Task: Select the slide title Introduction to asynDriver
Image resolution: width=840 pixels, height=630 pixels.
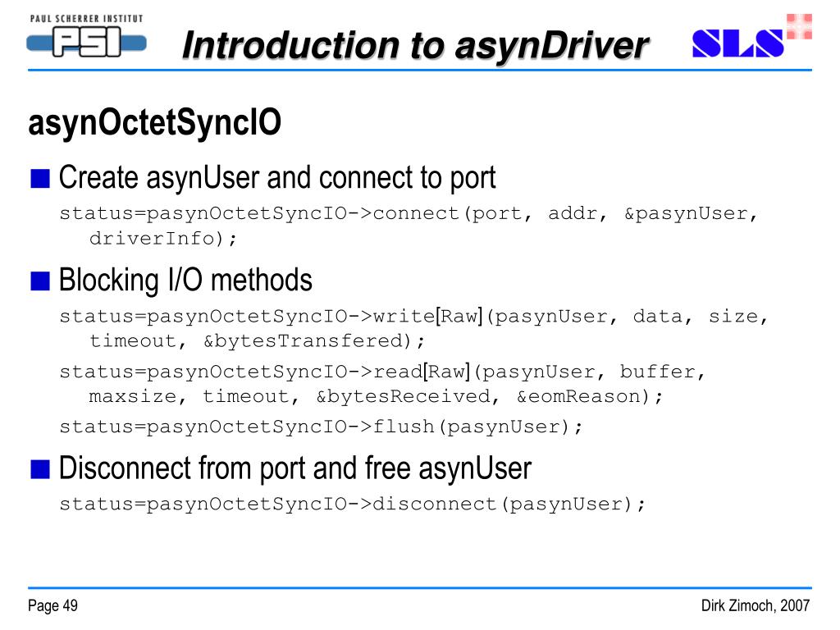Action: pos(415,45)
